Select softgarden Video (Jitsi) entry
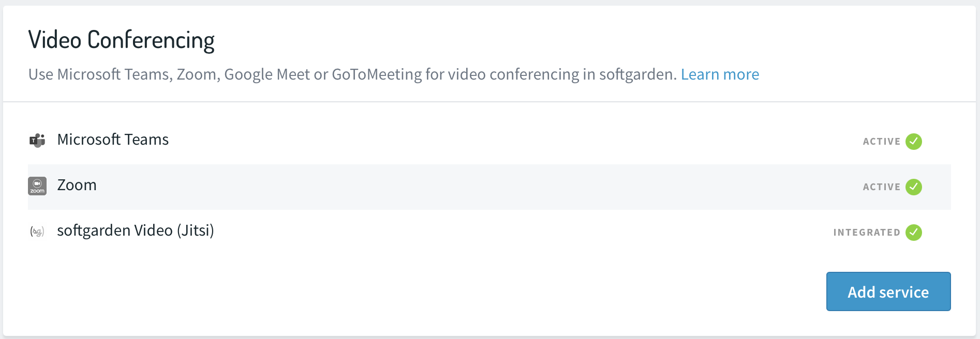Viewport: 980px width, 339px height. (x=136, y=230)
